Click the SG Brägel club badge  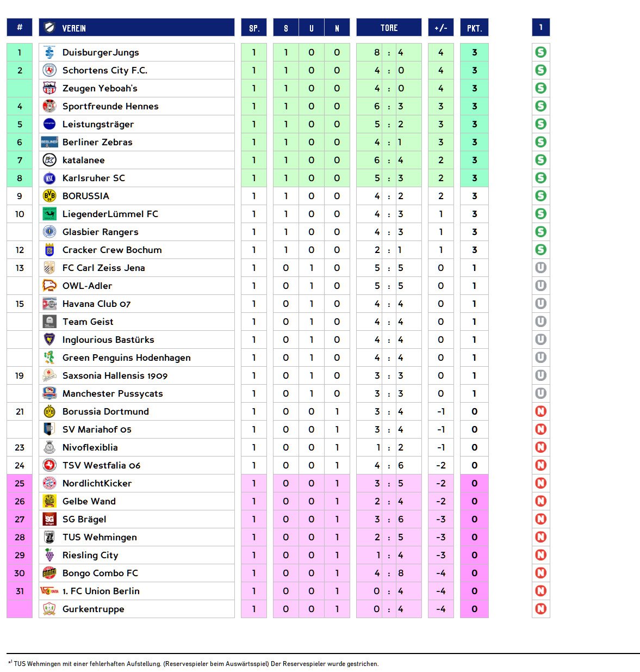click(49, 519)
